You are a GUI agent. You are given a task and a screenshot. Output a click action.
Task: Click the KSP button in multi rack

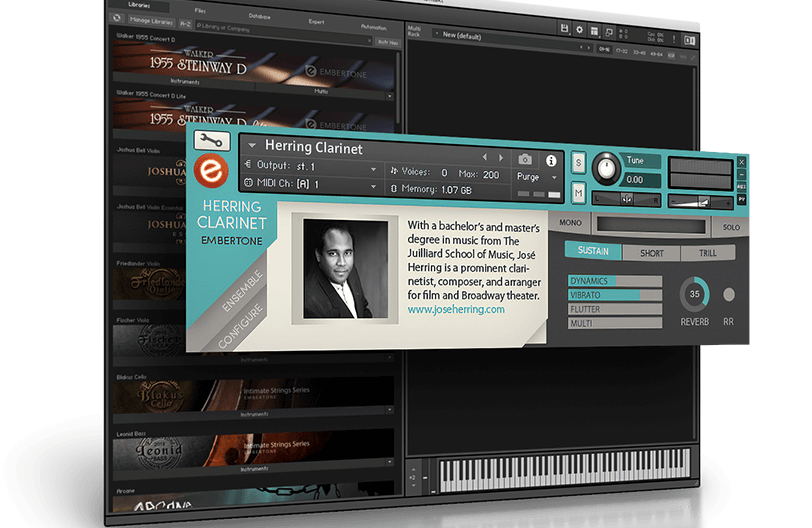tap(671, 55)
